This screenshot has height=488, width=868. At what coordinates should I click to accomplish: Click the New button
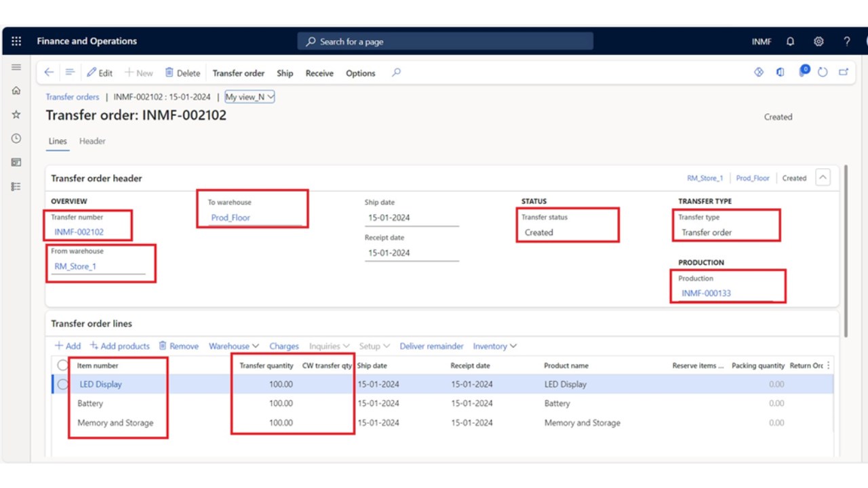click(138, 73)
